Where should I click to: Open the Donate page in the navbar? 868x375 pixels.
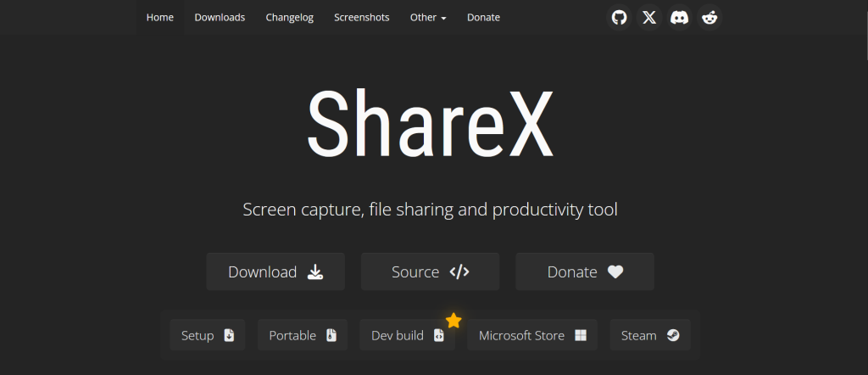483,17
